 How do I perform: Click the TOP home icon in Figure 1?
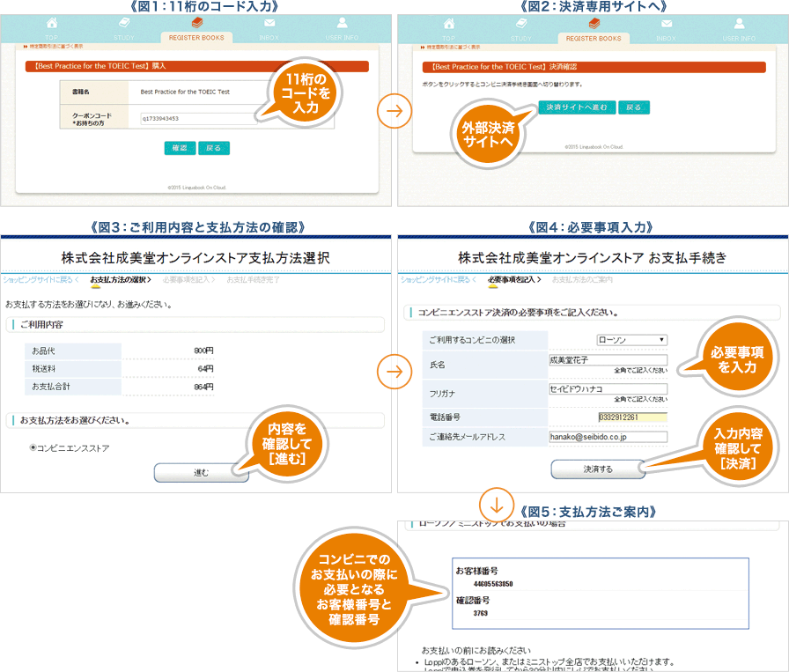pyautogui.click(x=52, y=23)
